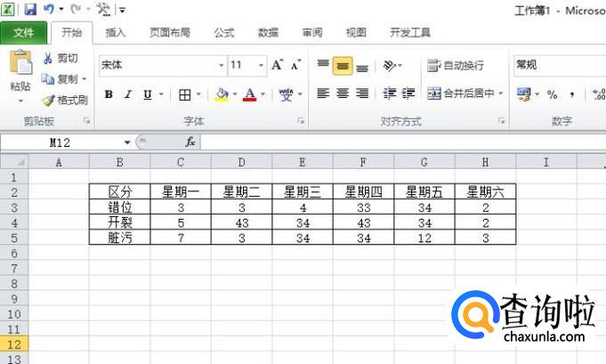606x364 pixels.
Task: Open the Customize Quick Access Toolbar arrow
Action: pos(122,10)
